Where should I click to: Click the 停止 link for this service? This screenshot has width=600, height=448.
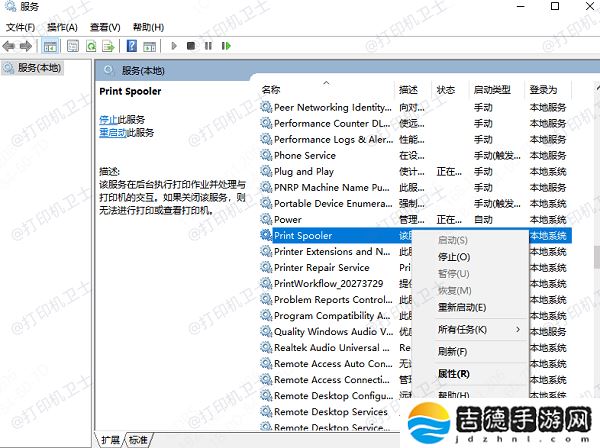108,120
